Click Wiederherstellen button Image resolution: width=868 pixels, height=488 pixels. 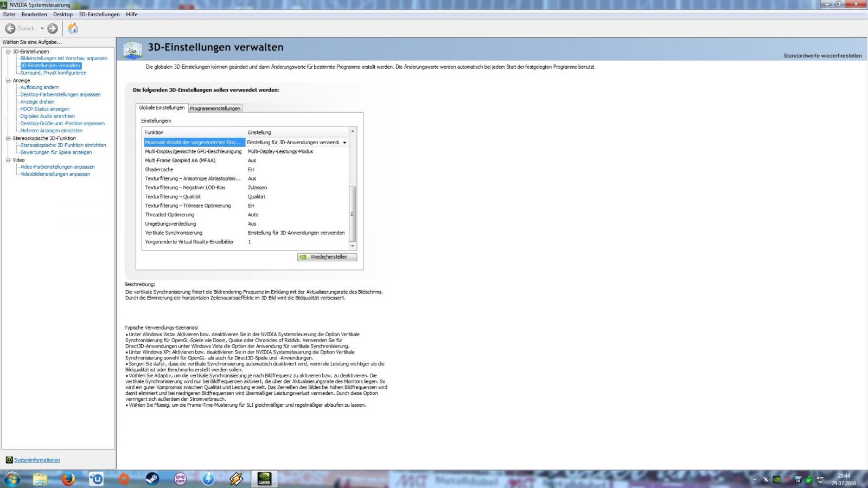327,257
